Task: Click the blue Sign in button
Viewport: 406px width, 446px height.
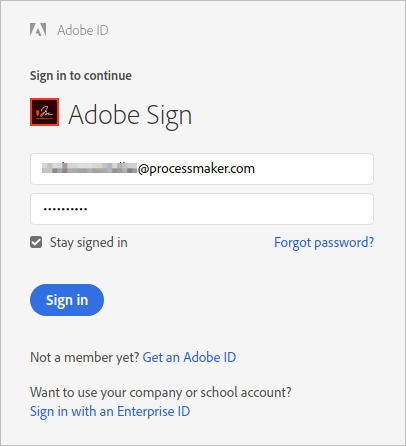Action: [x=67, y=300]
